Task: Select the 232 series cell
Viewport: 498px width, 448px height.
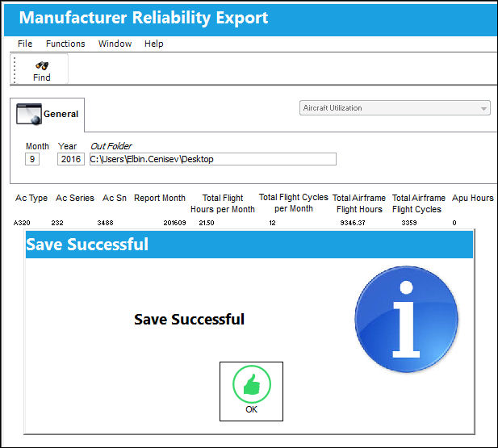Action: [57, 223]
